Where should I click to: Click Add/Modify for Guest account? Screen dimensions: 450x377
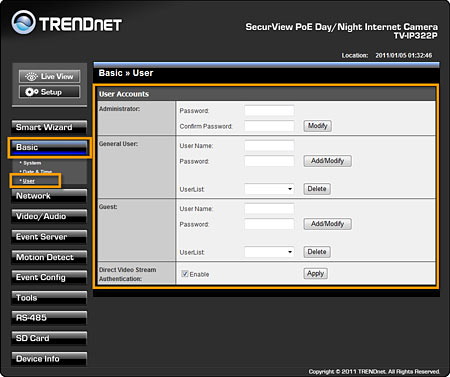tap(327, 224)
